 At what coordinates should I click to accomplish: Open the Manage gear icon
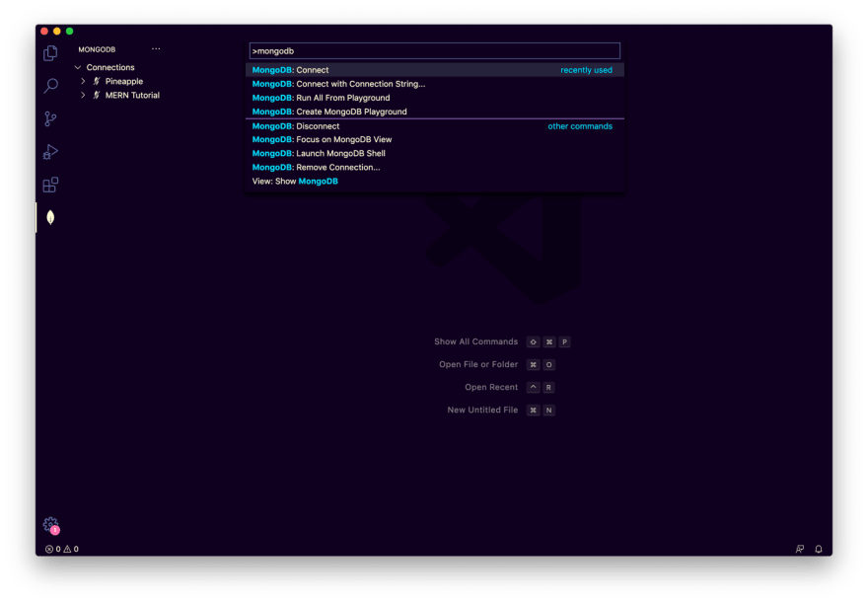click(x=51, y=524)
